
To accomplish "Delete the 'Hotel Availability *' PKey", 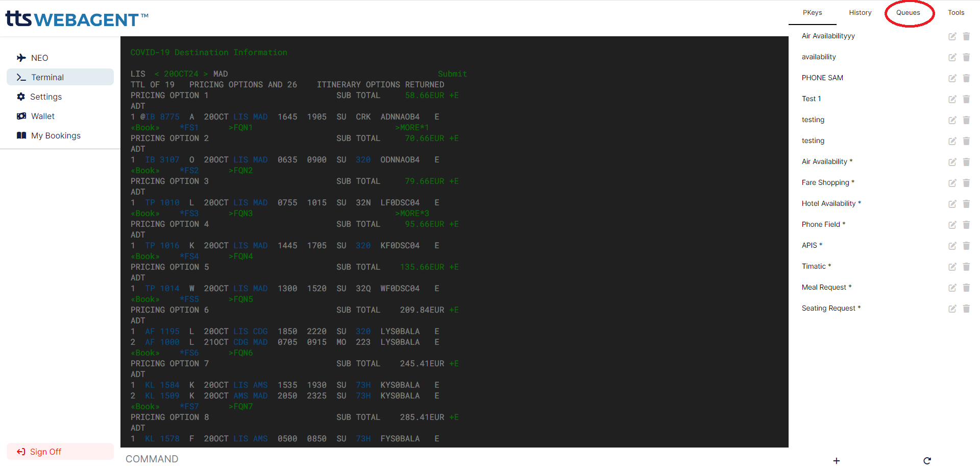I will 966,204.
